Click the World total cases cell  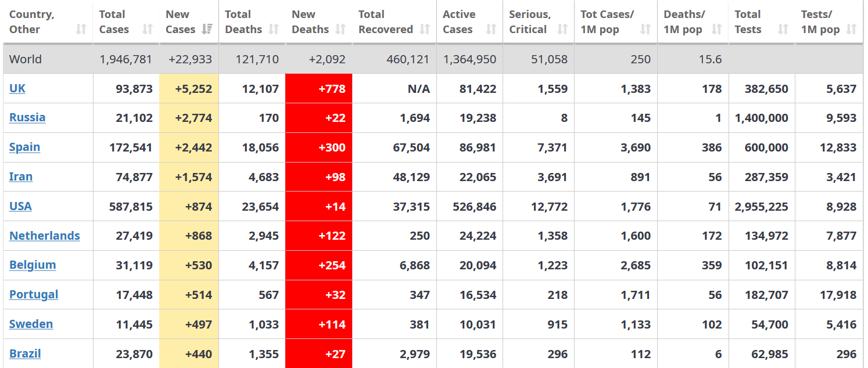click(126, 59)
